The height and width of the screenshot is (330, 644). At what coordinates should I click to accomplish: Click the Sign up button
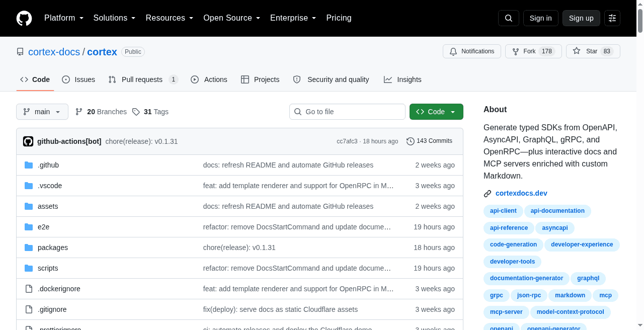point(581,18)
